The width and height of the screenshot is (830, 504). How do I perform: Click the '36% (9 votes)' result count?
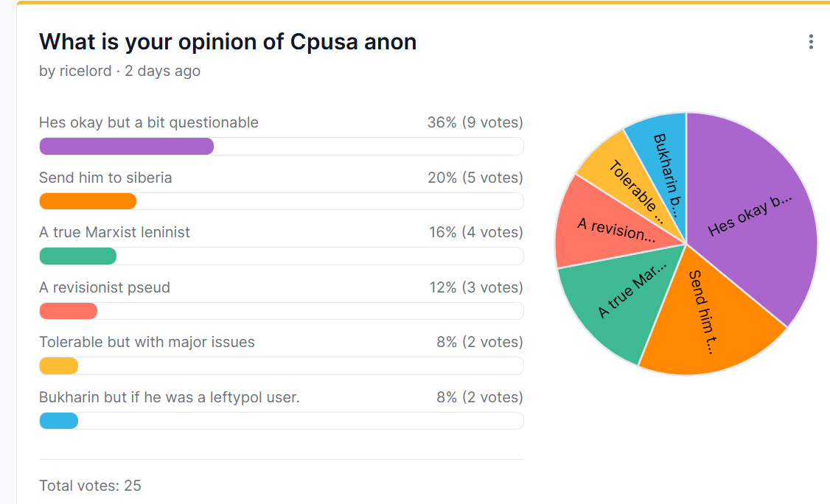coord(475,122)
